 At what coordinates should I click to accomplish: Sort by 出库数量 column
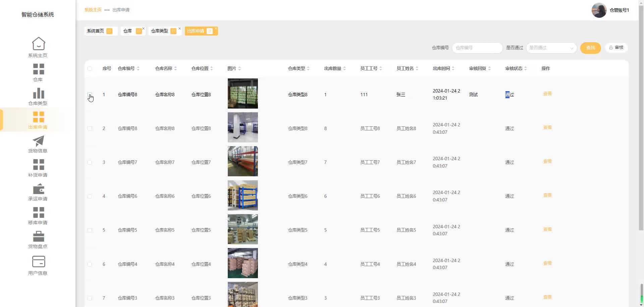tap(344, 68)
